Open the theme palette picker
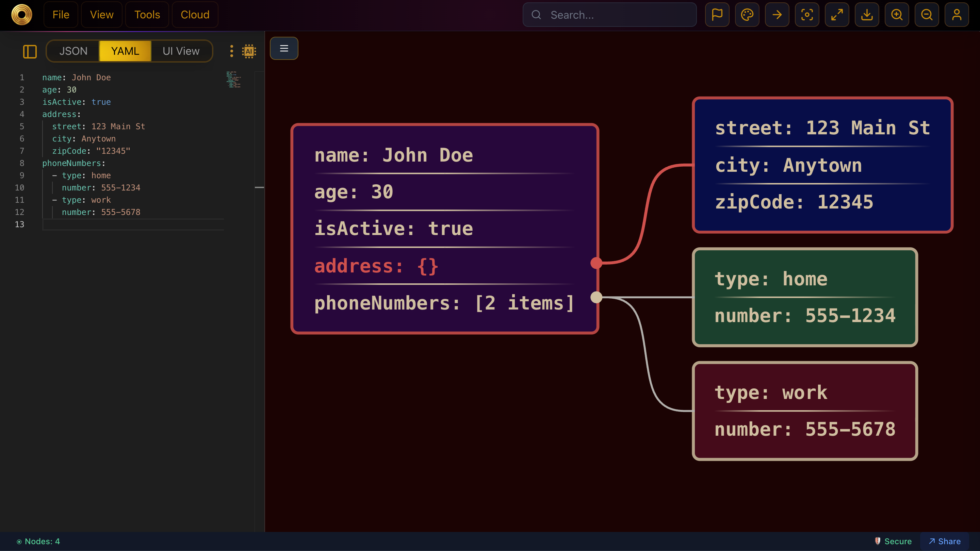This screenshot has height=551, width=980. [x=747, y=14]
